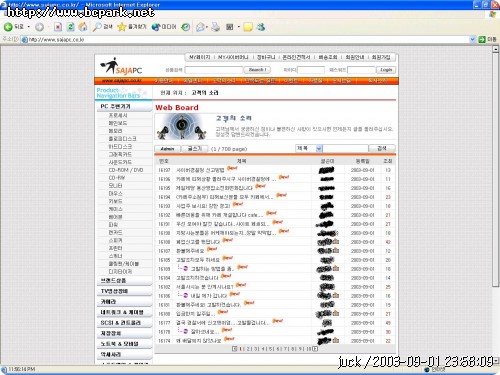Click the Web Board heading text

177,107
